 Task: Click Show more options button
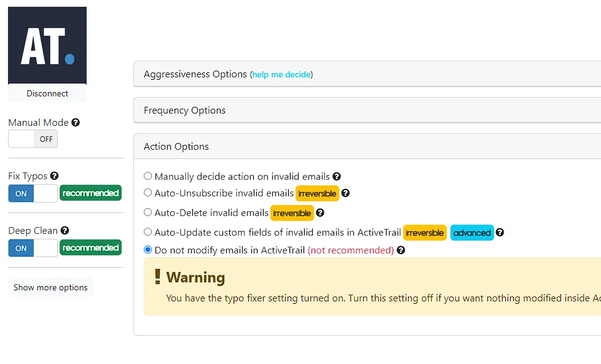50,287
